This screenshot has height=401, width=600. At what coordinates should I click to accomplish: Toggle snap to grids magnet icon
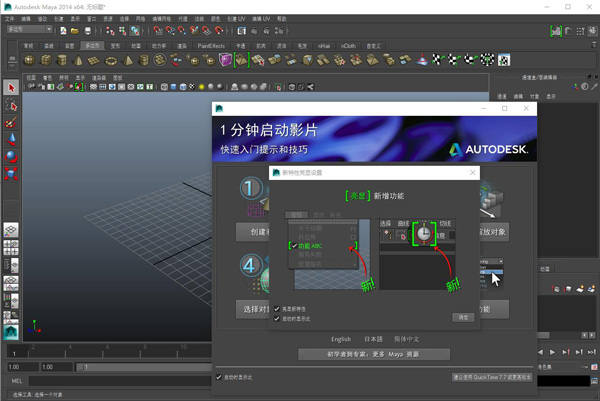coord(158,31)
